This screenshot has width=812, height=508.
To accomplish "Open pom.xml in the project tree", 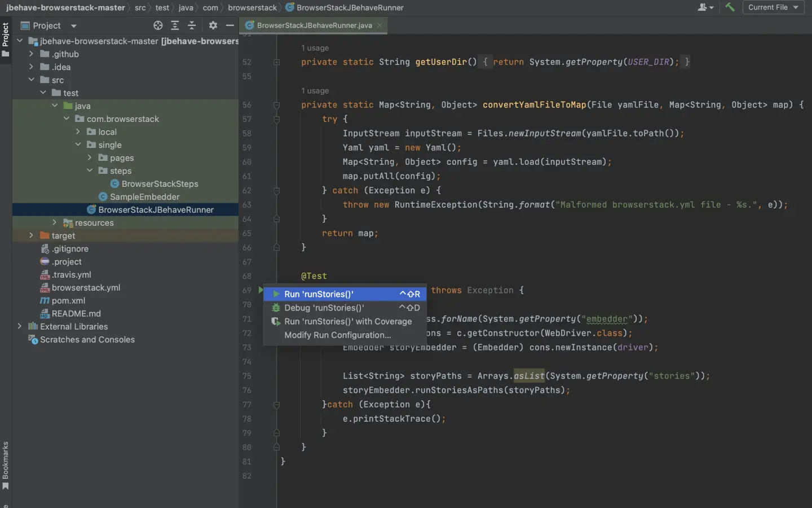I will [x=68, y=301].
